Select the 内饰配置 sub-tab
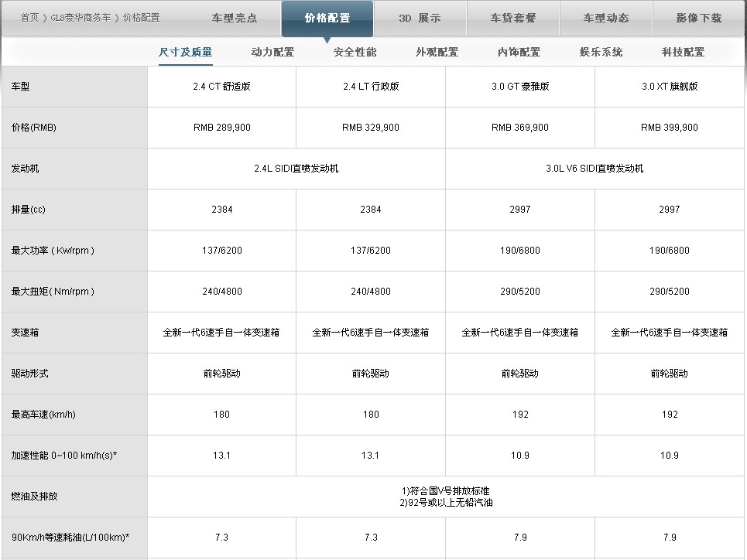 [x=519, y=52]
